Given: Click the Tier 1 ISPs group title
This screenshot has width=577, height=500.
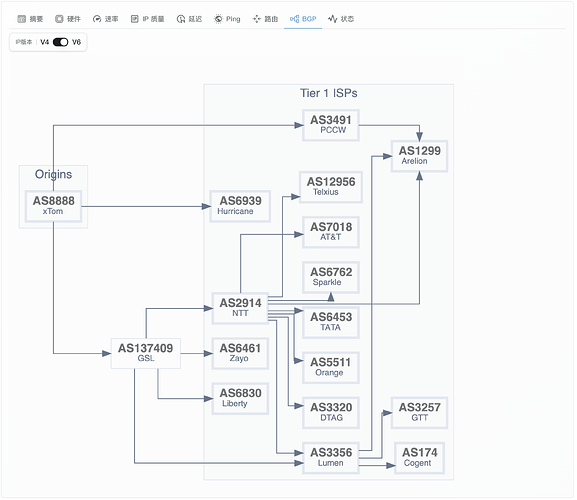Looking at the screenshot, I should 329,93.
